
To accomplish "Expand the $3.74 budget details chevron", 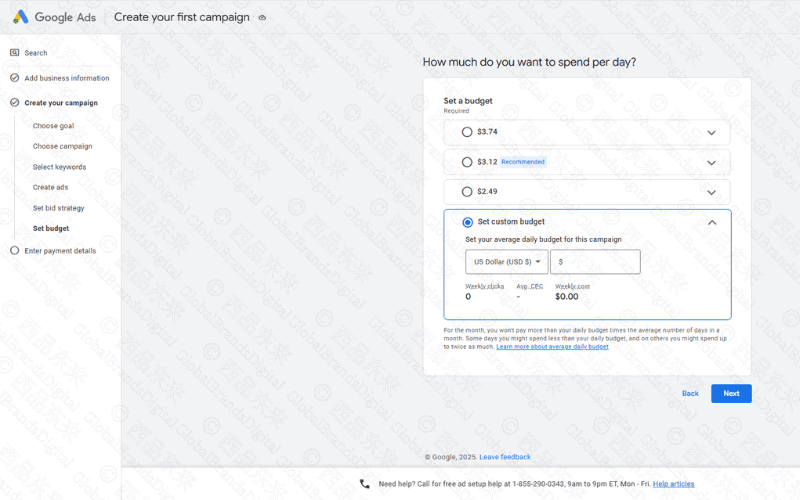I will 711,132.
